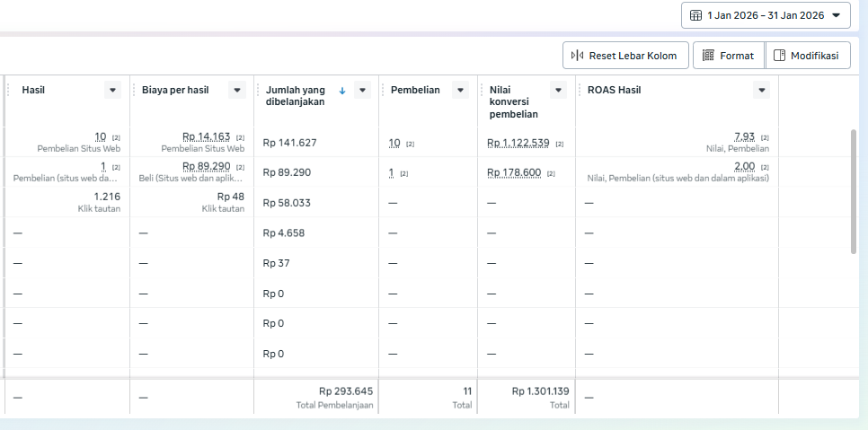Image resolution: width=868 pixels, height=430 pixels.
Task: Open Nilai konversi pembelian column menu
Action: click(558, 90)
